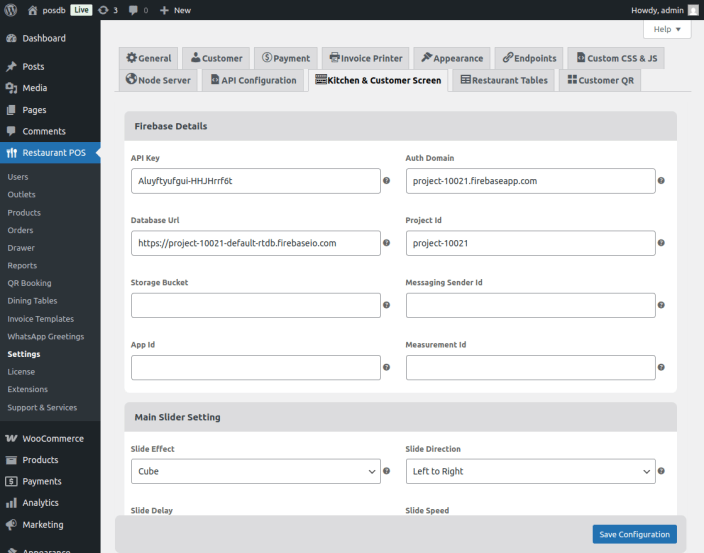Click the help icon beside Project Id

tap(661, 243)
